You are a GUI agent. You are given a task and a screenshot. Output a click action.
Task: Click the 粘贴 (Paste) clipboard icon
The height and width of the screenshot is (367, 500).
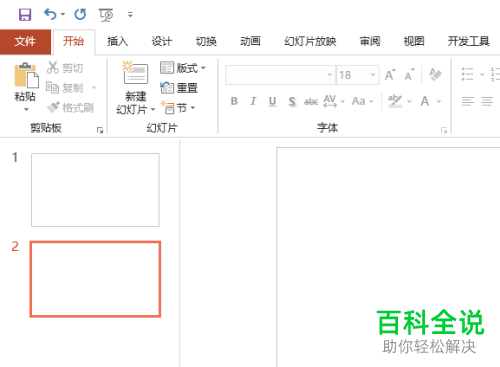tap(26, 75)
